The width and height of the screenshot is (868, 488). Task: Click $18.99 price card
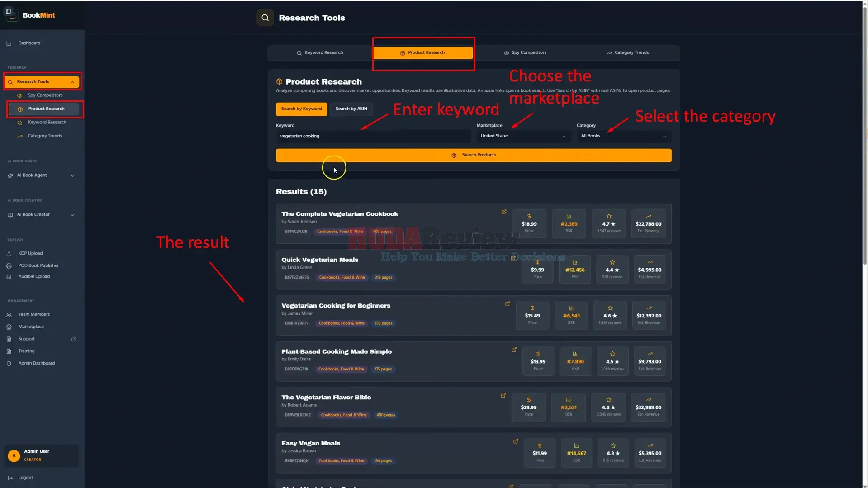(x=529, y=223)
